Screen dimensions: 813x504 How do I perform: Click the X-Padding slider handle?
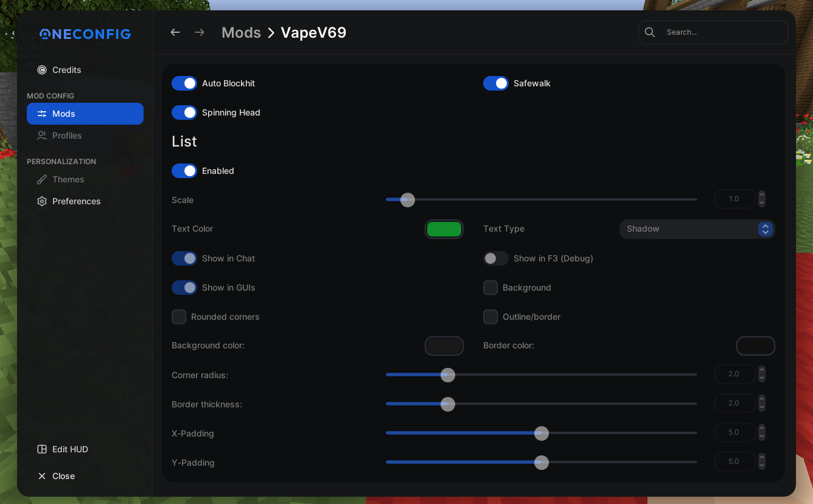pos(542,433)
